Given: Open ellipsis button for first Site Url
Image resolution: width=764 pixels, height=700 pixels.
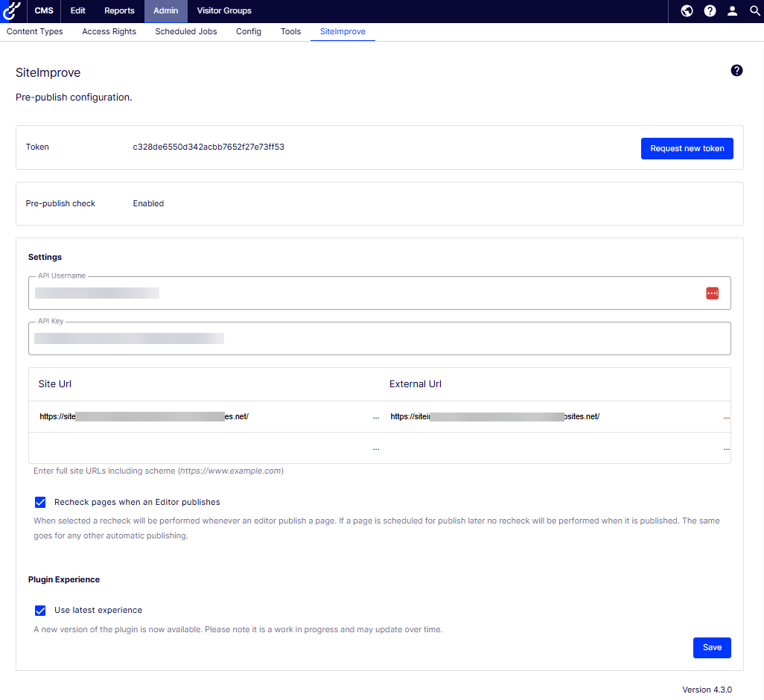Looking at the screenshot, I should click(x=375, y=417).
